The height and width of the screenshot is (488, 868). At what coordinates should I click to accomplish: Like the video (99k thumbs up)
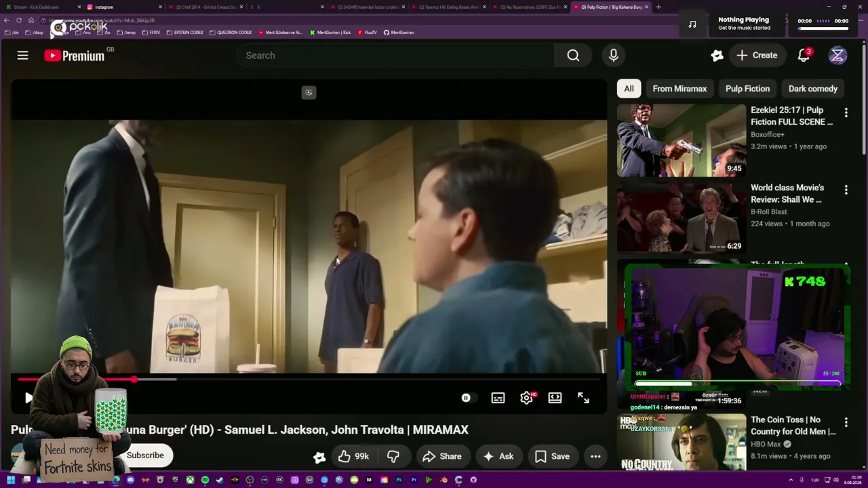click(x=353, y=457)
